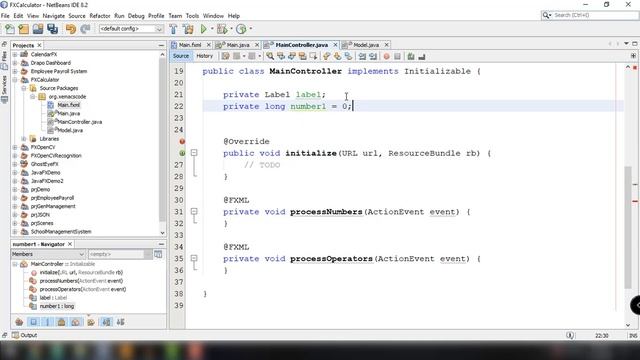Click the Open Project toolbar icon
This screenshot has height=360, width=640.
tap(38, 29)
